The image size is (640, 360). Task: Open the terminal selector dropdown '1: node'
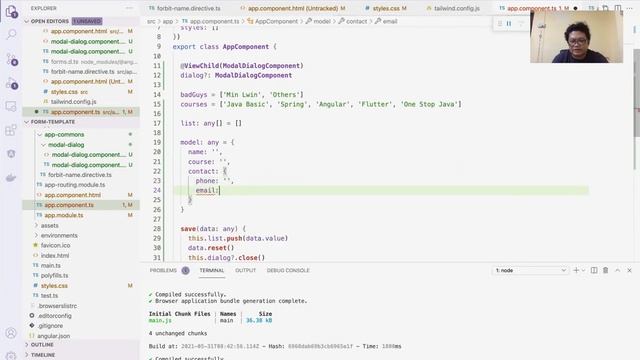coord(530,270)
